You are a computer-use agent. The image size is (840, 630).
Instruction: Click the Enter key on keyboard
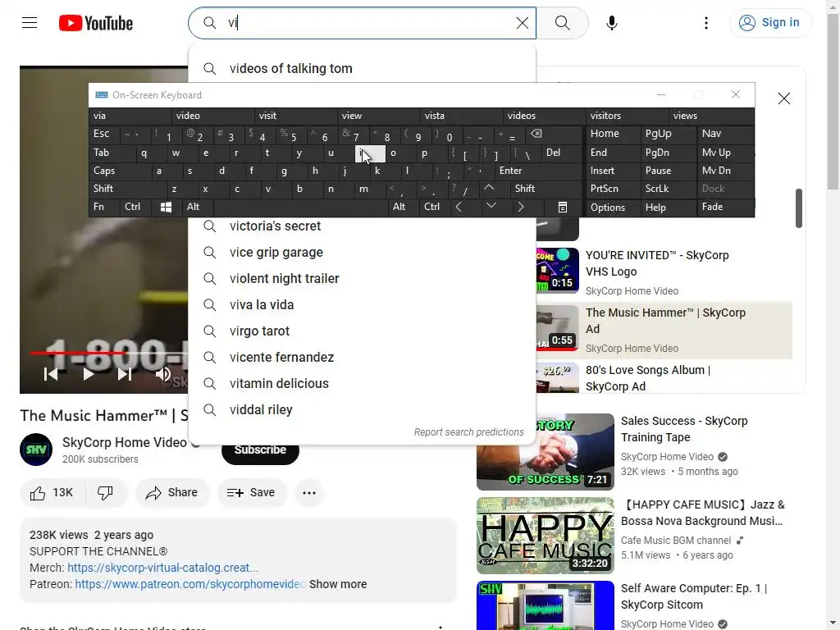(538, 171)
